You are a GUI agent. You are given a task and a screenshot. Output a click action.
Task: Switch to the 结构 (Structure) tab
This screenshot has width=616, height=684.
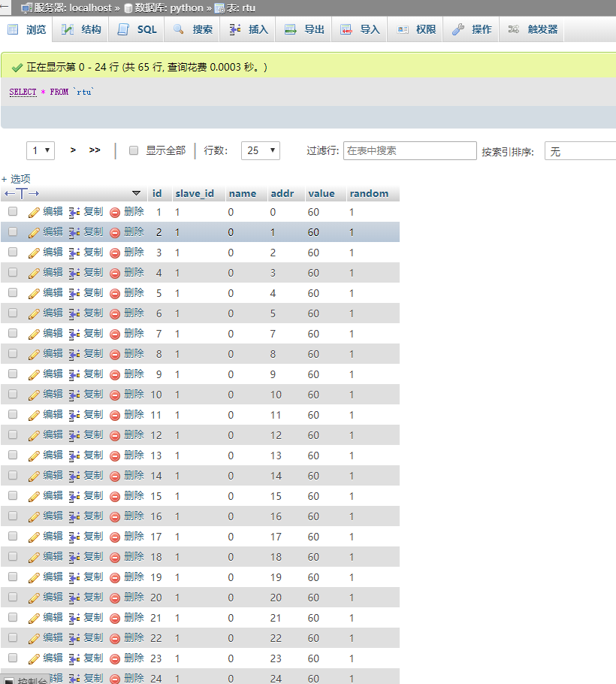point(80,29)
